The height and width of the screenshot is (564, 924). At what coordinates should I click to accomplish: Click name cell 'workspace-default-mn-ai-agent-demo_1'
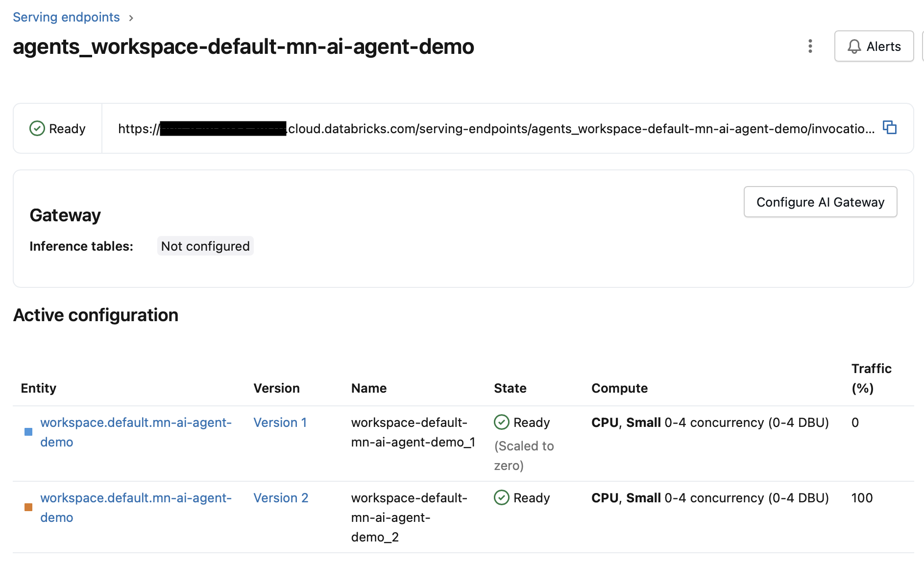point(413,432)
